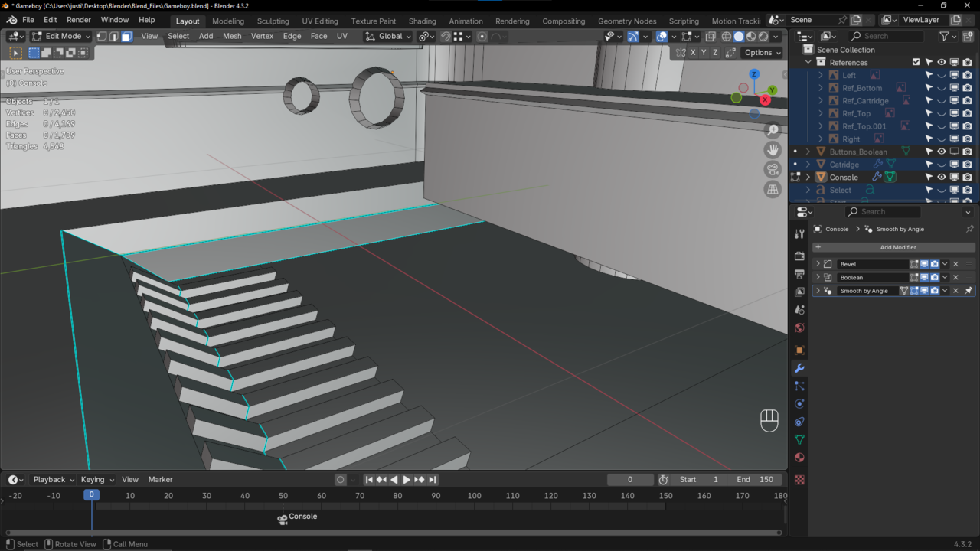The height and width of the screenshot is (551, 980).
Task: Open Object Data mesh properties tab
Action: pos(799,439)
